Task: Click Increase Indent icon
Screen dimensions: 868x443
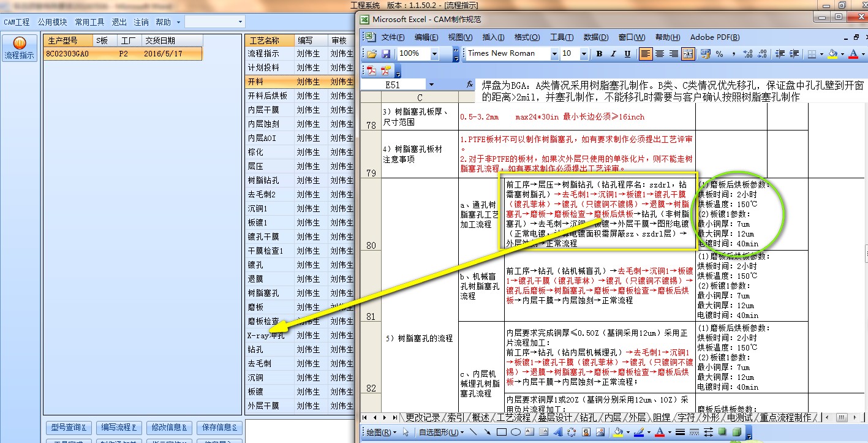Action: point(794,54)
